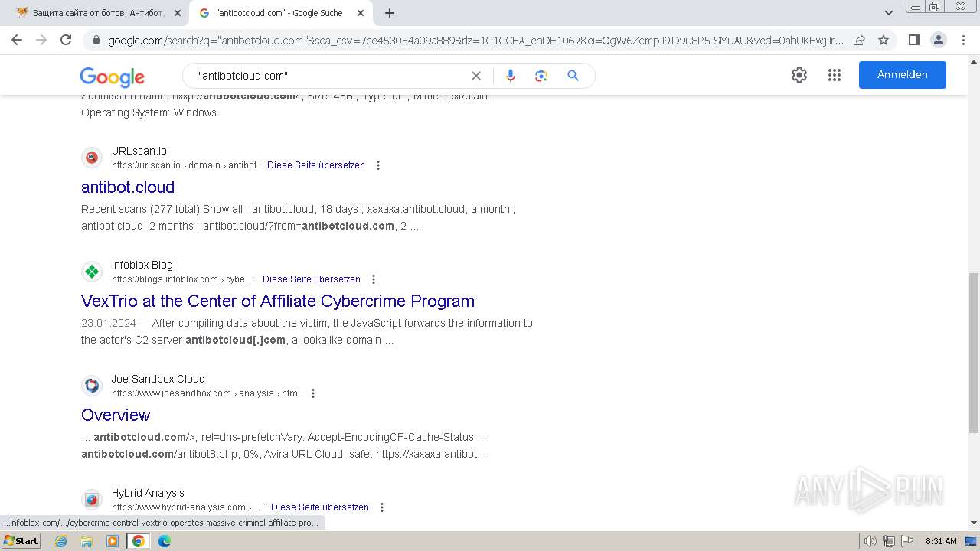View site information lock icon
This screenshot has height=551, width=980.
tap(96, 40)
